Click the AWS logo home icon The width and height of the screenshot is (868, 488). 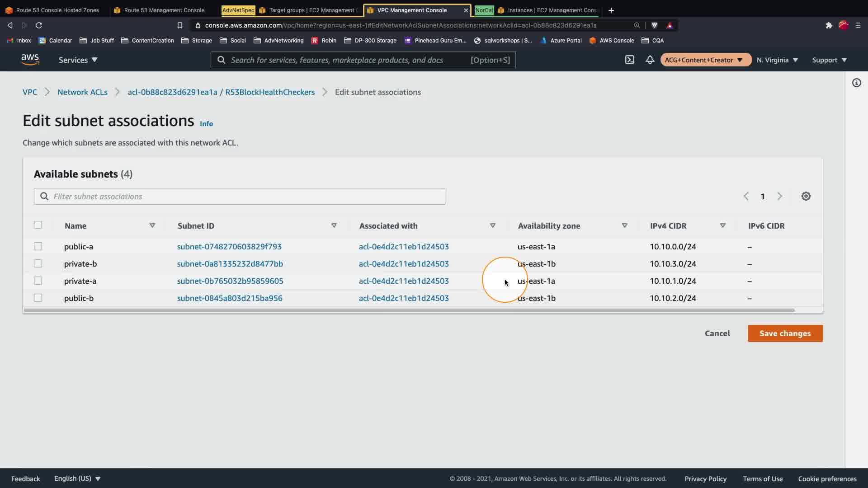coord(30,60)
